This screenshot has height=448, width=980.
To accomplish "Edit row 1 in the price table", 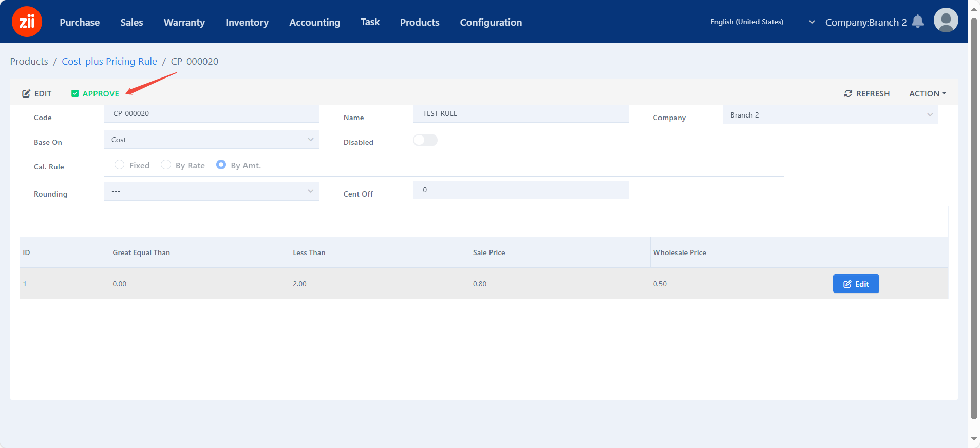I will (856, 284).
